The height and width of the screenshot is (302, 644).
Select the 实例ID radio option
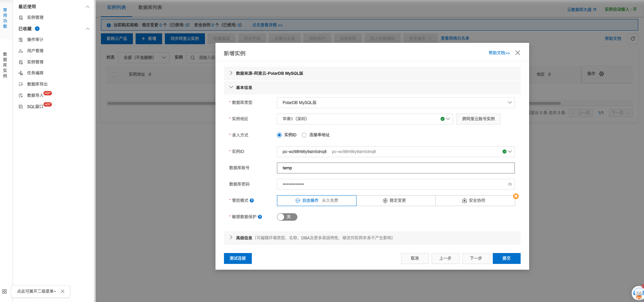279,135
